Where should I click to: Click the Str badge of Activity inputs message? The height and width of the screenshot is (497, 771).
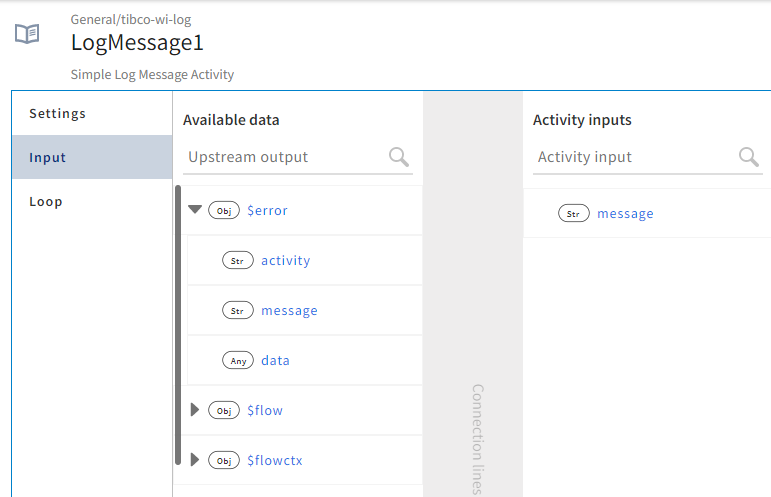573,214
